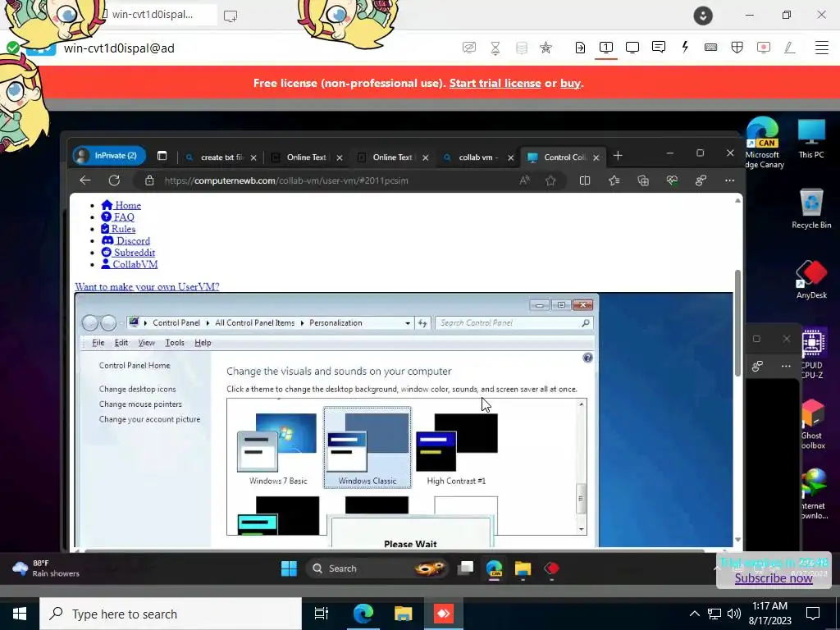Toggle AnyDesk privacy mode crossed-eye icon
The width and height of the screenshot is (840, 630).
[468, 48]
